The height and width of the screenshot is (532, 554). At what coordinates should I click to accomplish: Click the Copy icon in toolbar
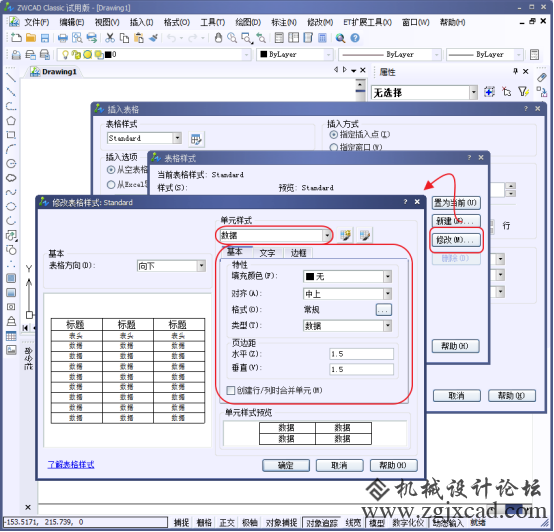point(124,38)
